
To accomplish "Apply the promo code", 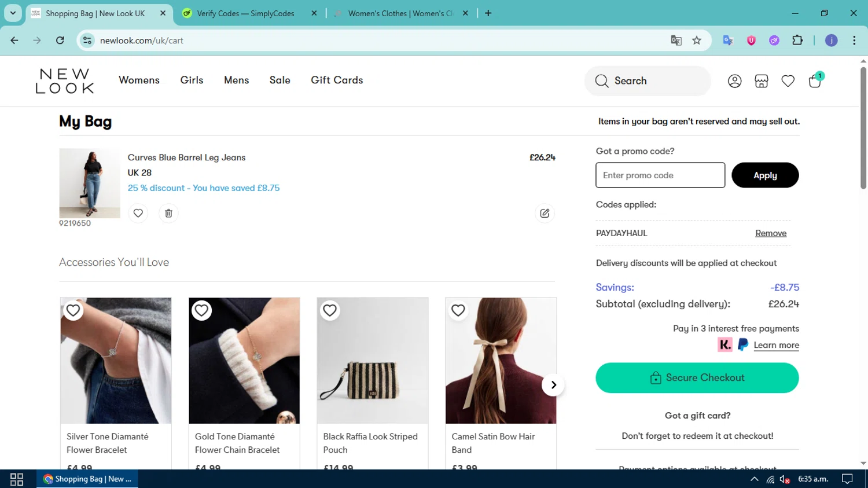I will (x=765, y=175).
